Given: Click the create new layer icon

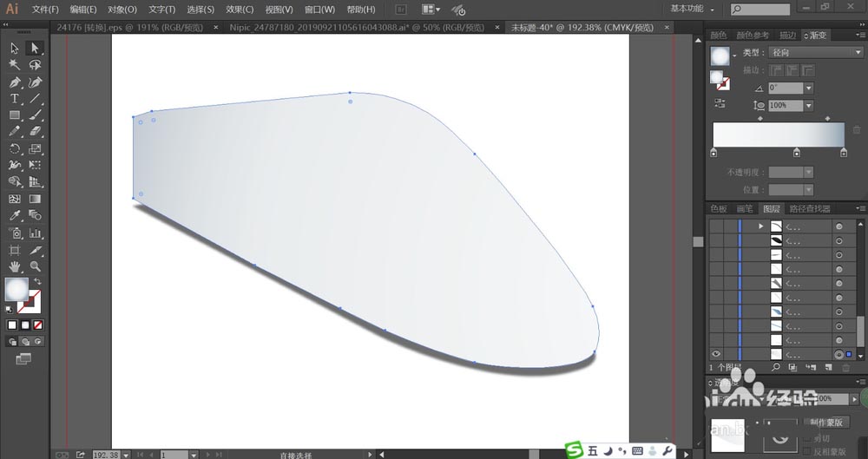Looking at the screenshot, I should 829,367.
